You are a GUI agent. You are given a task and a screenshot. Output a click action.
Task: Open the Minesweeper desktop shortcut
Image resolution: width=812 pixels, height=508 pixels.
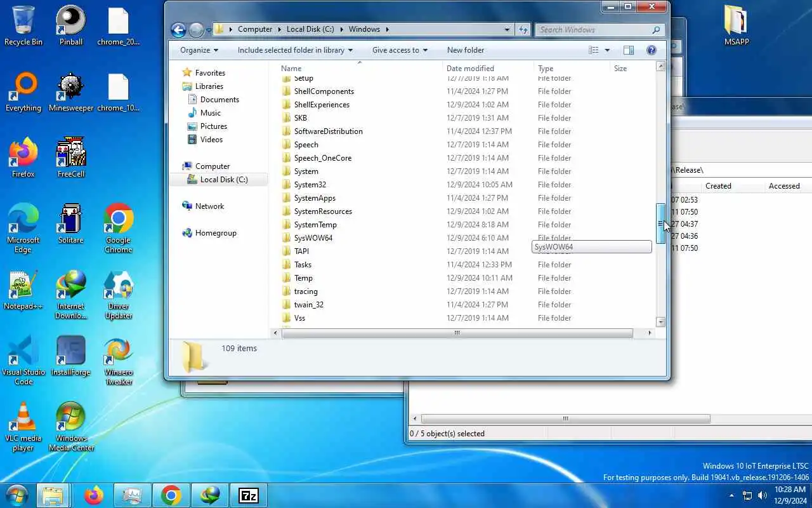(70, 93)
